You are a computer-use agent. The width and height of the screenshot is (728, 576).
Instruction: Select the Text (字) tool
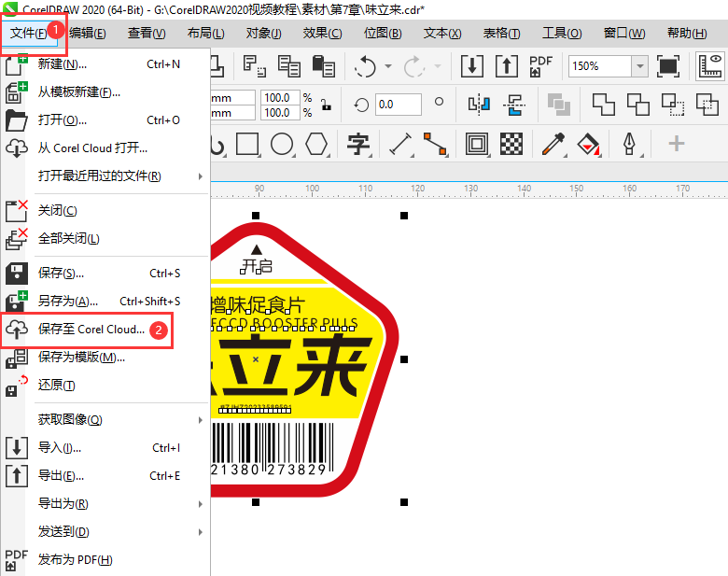pyautogui.click(x=359, y=144)
